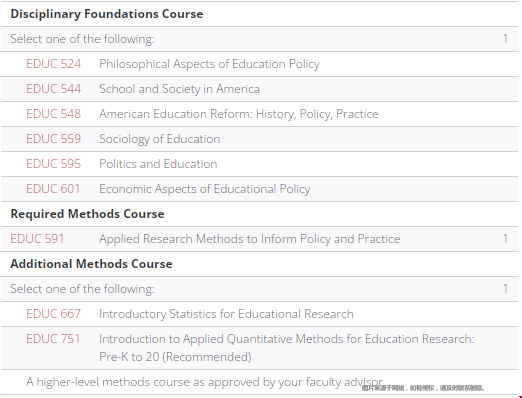Click the EDUC 591 required methods link
The height and width of the screenshot is (398, 522).
37,239
